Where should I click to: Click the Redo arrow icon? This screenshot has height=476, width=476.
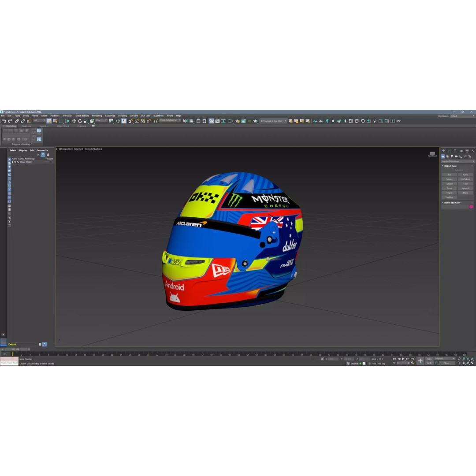tap(10, 121)
